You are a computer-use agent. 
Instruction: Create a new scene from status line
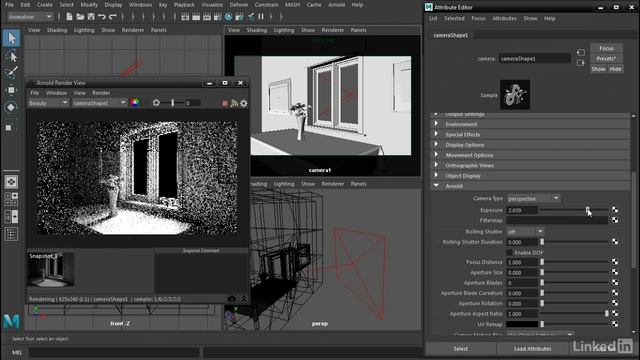click(x=69, y=17)
